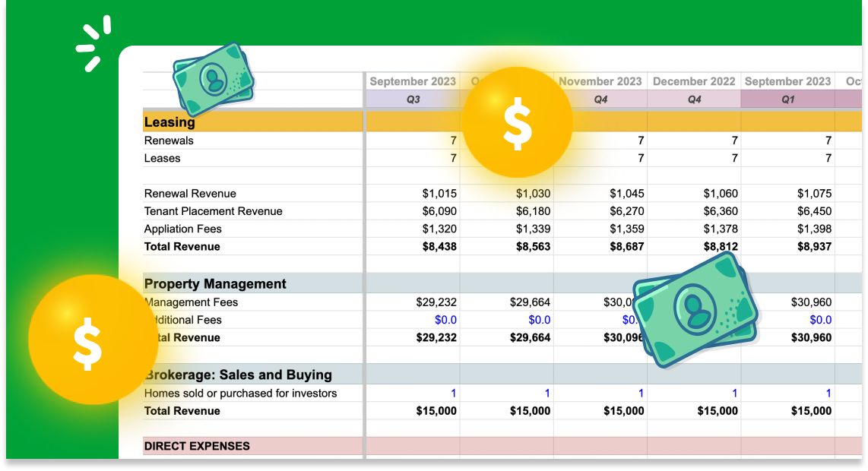Select the December 2022 column header
The height and width of the screenshot is (471, 868).
[x=693, y=81]
